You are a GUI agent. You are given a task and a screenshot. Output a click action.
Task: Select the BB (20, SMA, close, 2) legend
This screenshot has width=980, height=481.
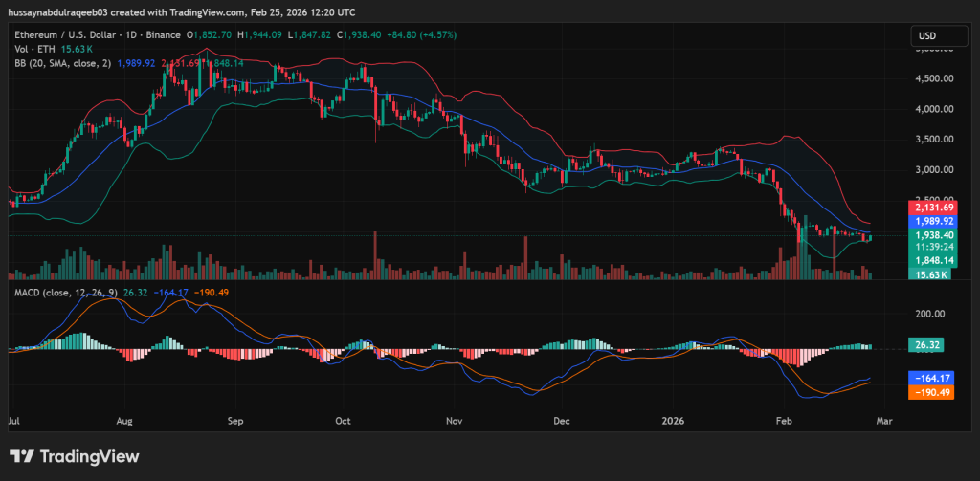pyautogui.click(x=61, y=63)
